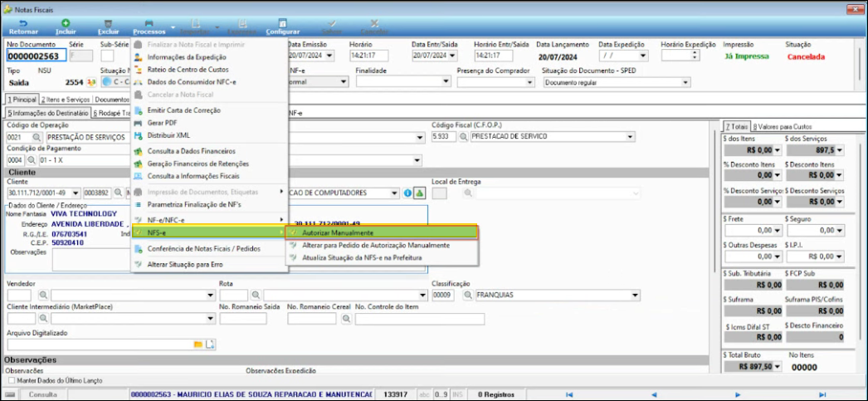Go to first record navigation arrow
This screenshot has height=401, width=868.
pyautogui.click(x=568, y=394)
